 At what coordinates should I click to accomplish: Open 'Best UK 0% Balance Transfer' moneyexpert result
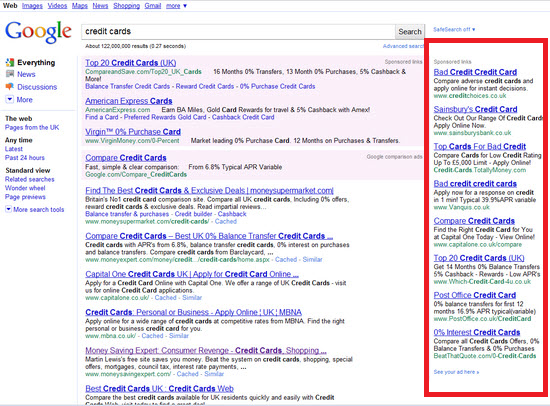point(209,236)
